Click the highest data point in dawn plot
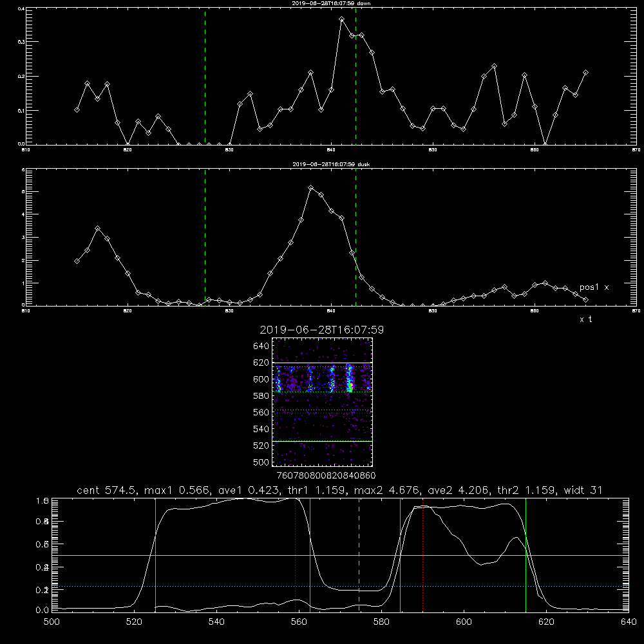 342,19
